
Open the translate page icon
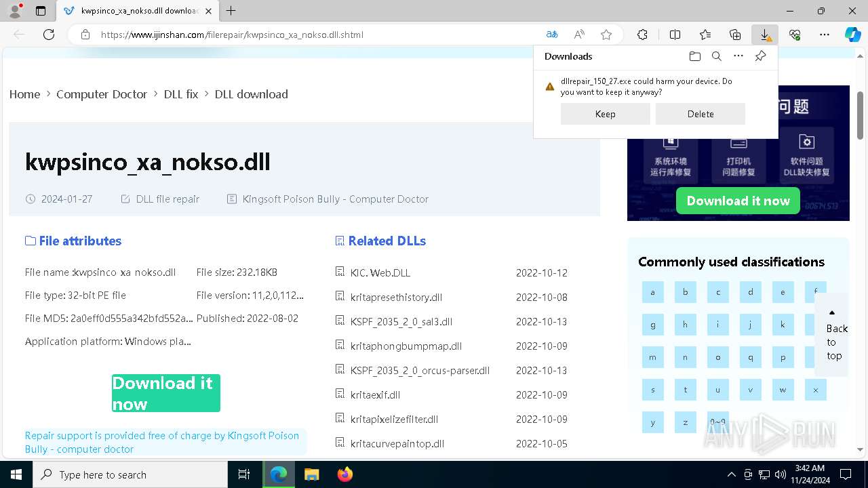click(552, 35)
